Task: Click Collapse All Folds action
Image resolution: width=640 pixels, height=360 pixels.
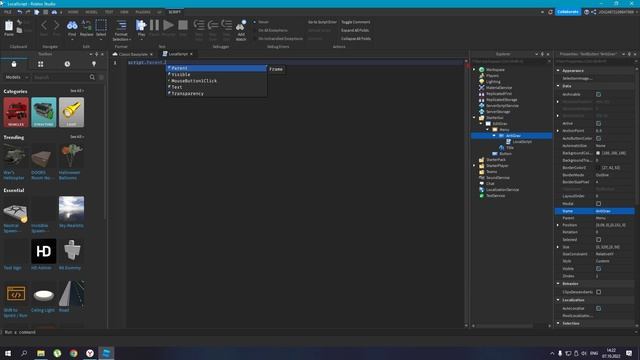Action: pyautogui.click(x=356, y=38)
